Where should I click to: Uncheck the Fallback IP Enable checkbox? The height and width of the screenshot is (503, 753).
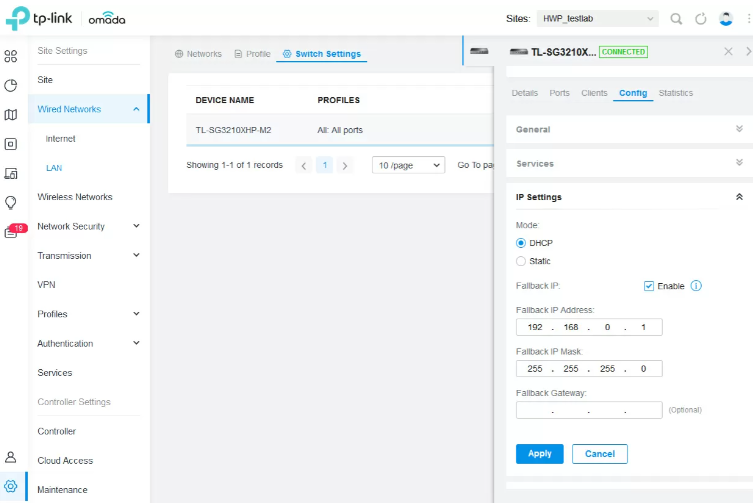(x=649, y=286)
